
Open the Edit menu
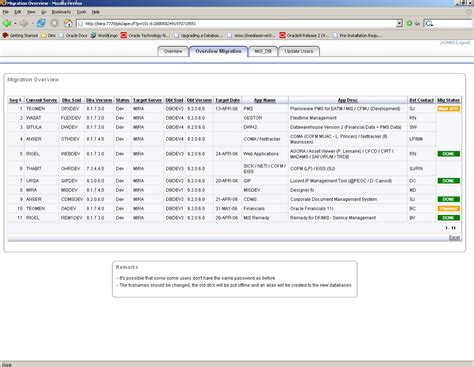(x=18, y=12)
